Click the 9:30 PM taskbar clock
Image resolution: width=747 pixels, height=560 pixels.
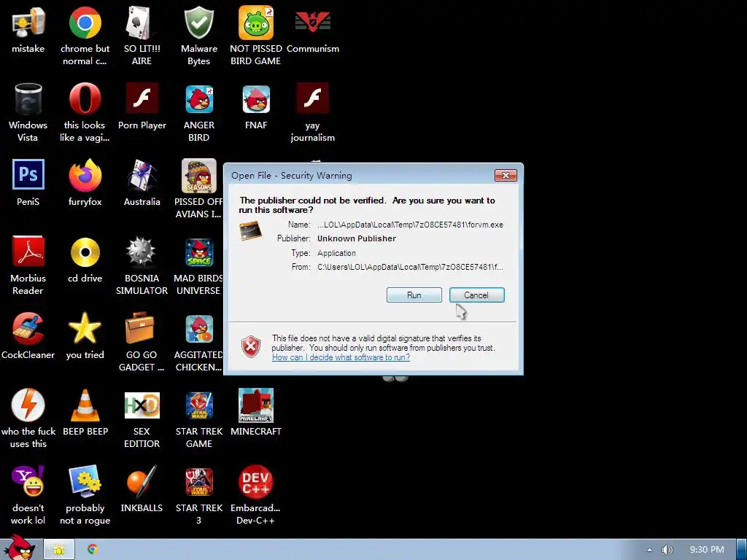[x=706, y=550]
